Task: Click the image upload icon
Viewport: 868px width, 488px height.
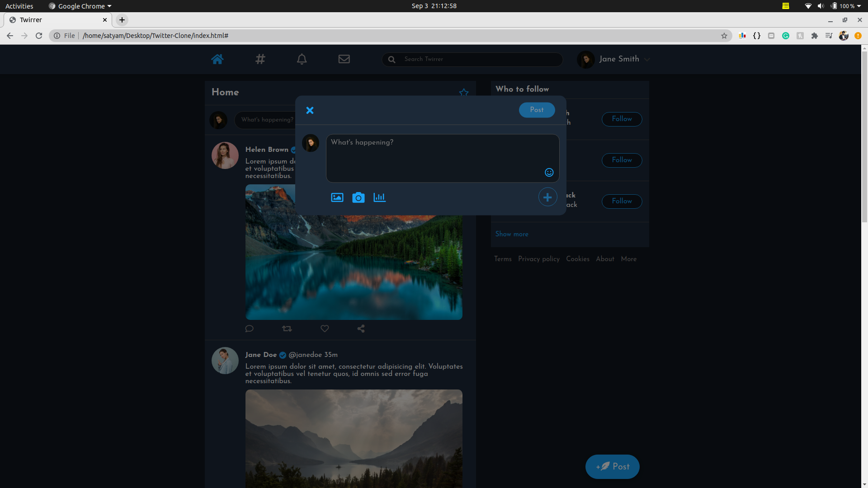Action: 337,197
